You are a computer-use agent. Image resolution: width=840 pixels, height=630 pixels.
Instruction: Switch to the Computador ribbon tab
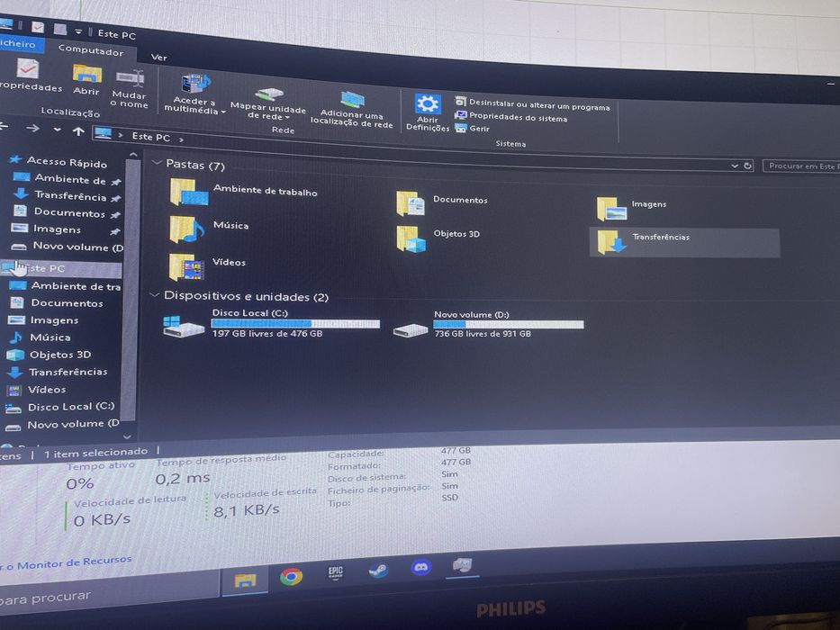tap(91, 51)
